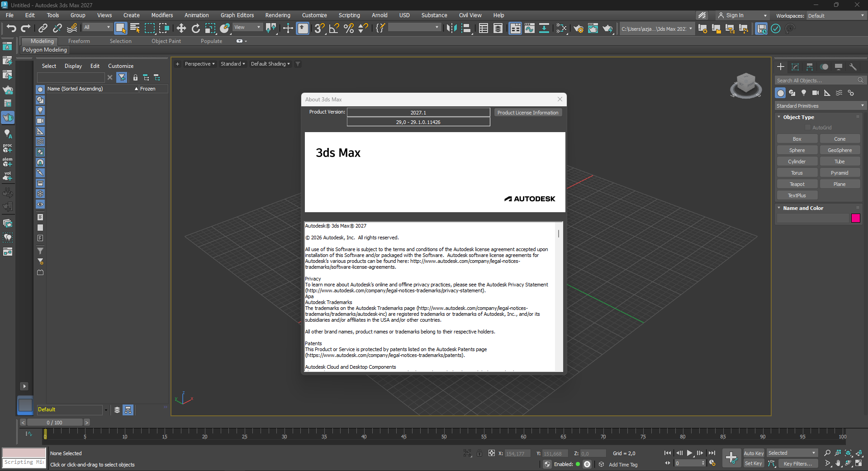Open the Time Configuration icon
Screen dimensions: 868x471
tap(712, 463)
